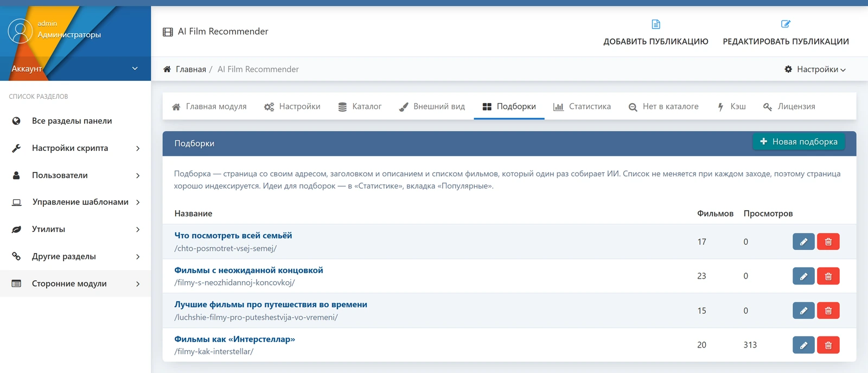Click the leaf icon for Утилиты

point(16,229)
